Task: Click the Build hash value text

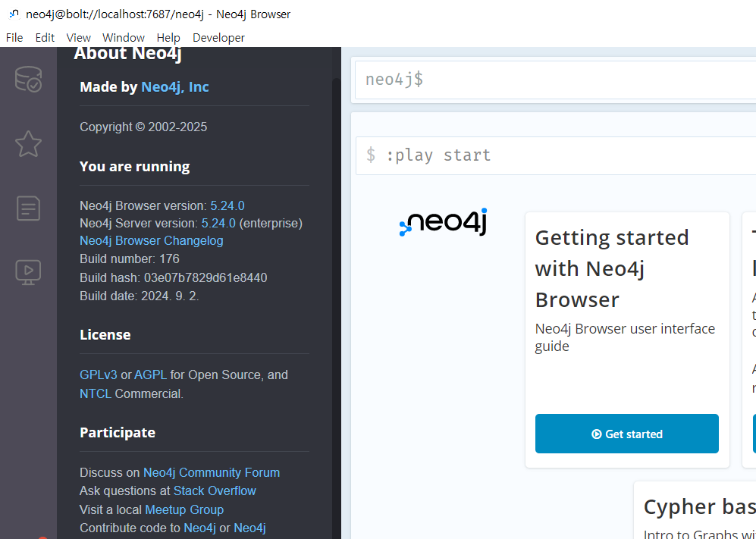Action: (205, 277)
